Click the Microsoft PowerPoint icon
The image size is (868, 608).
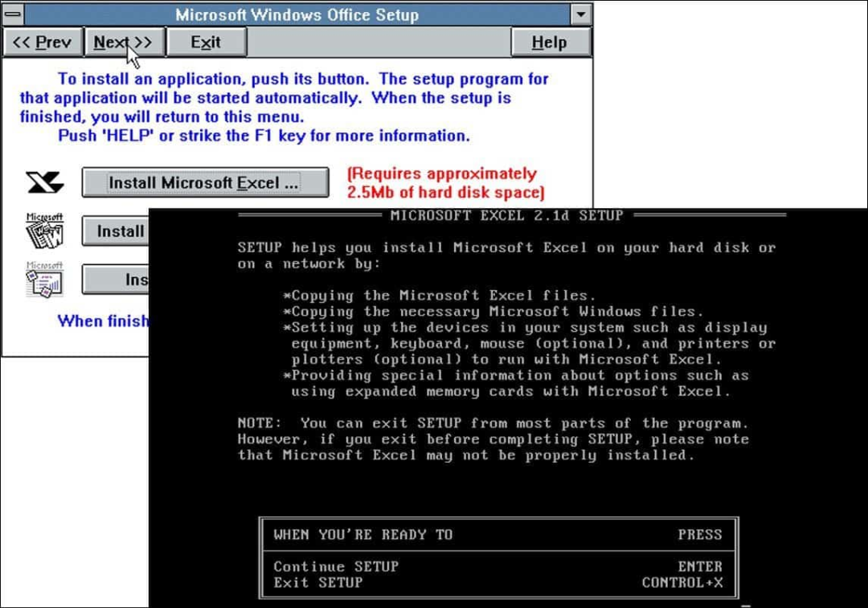point(45,280)
